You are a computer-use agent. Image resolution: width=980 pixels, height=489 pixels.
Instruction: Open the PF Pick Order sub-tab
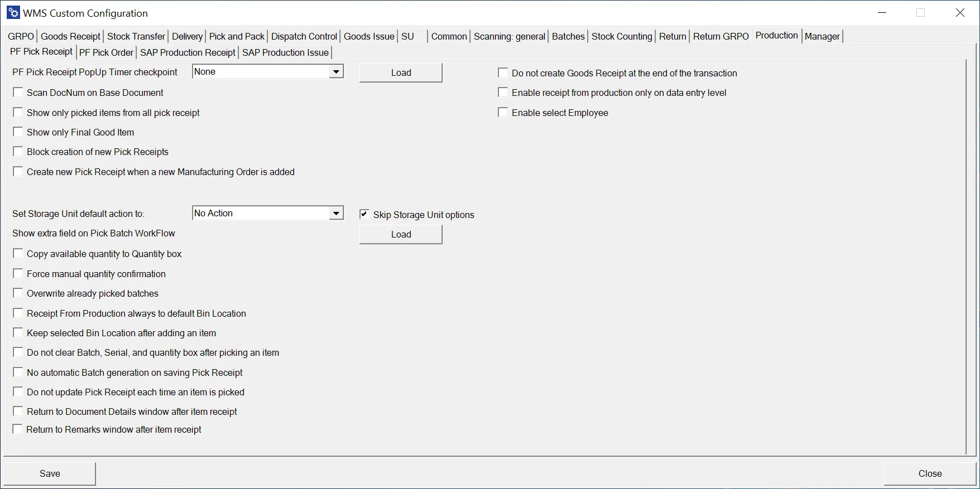[106, 52]
